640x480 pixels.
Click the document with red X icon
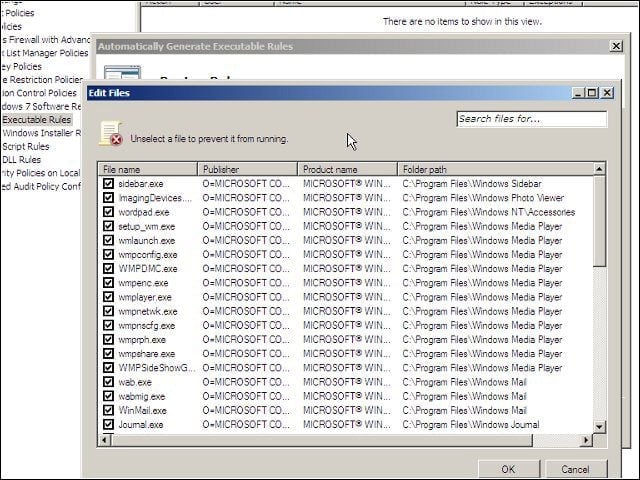point(111,133)
